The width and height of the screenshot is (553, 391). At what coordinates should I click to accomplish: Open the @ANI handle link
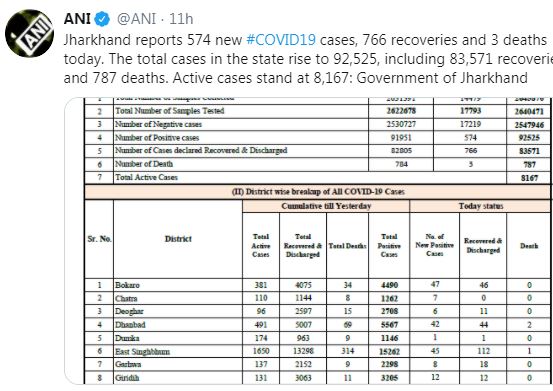pos(136,19)
